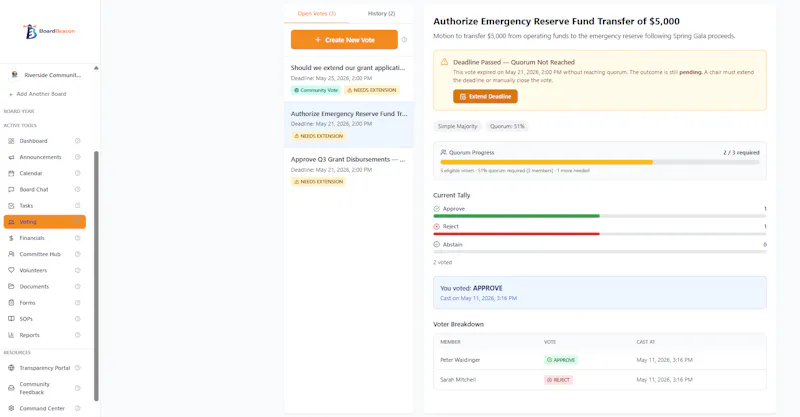Select the Open Votes (3) tab
The image size is (800, 417).
[x=316, y=13]
